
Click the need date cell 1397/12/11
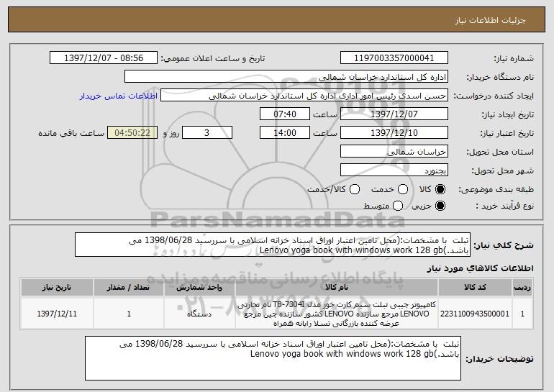57,314
